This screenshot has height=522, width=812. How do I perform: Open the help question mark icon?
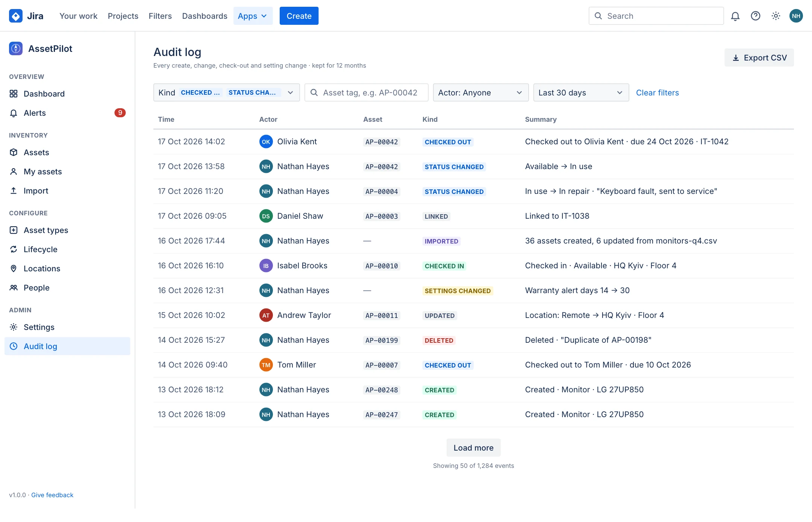click(756, 16)
